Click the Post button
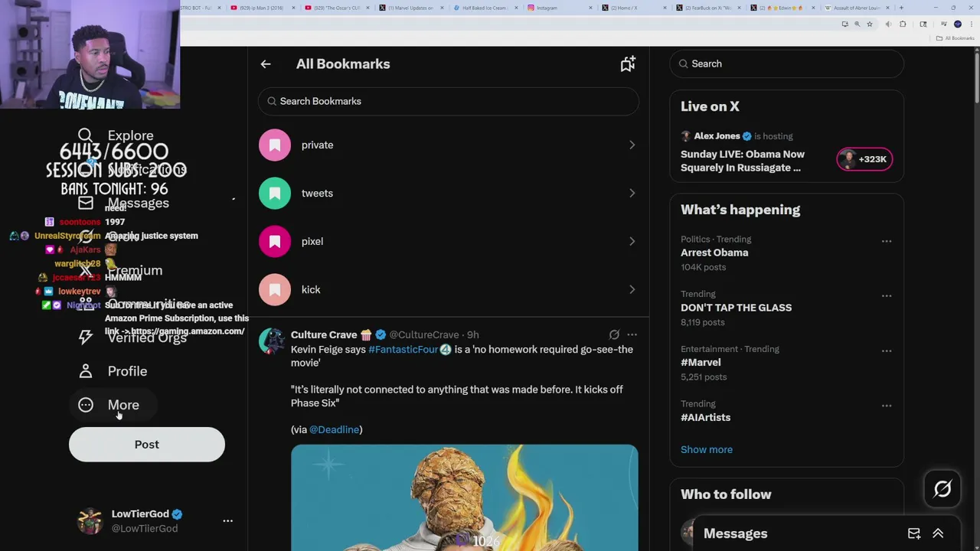Screen dimensions: 980x551 tap(147, 445)
